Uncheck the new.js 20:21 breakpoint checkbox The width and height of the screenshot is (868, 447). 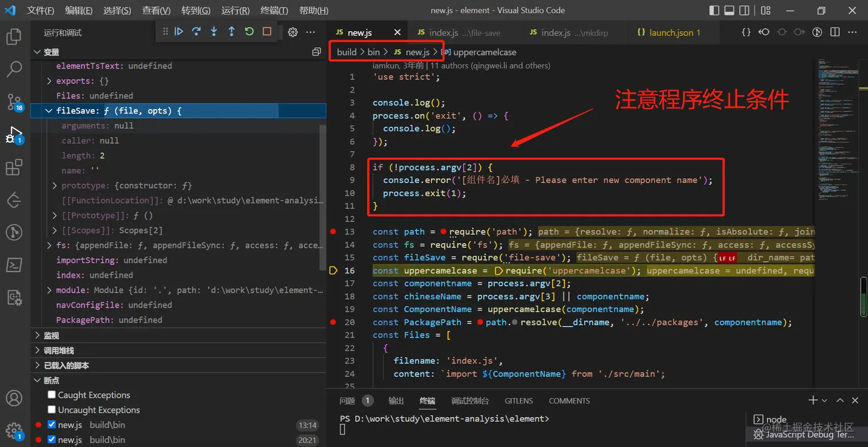tap(52, 440)
